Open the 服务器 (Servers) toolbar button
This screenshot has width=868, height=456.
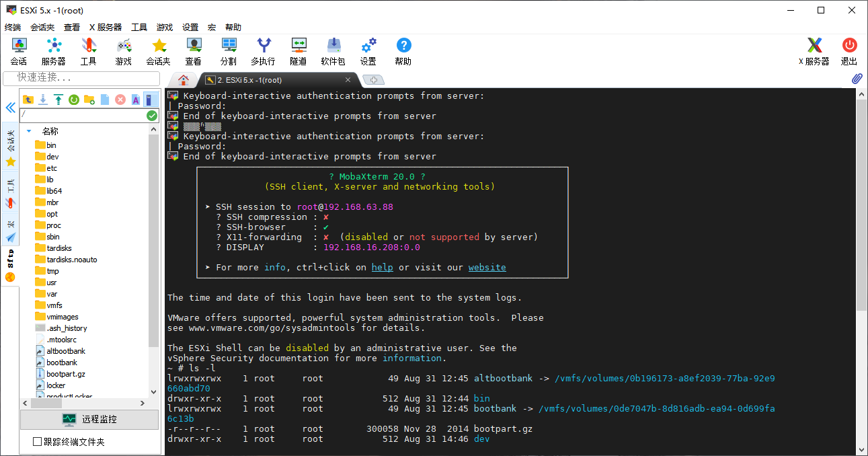tap(54, 52)
